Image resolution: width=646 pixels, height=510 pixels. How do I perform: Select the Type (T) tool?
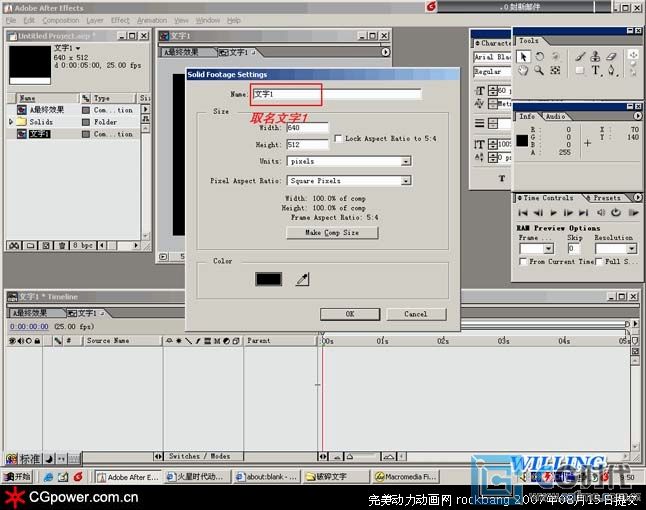coord(596,70)
